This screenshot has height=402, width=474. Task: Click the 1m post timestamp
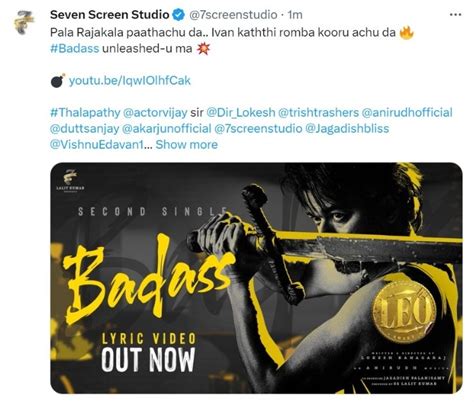[x=295, y=15]
